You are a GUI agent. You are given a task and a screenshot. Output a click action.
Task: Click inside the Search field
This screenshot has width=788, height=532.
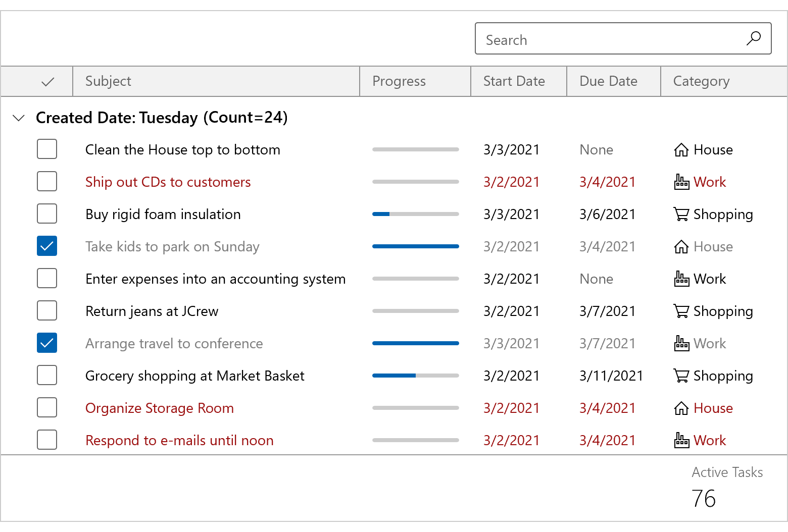581,39
